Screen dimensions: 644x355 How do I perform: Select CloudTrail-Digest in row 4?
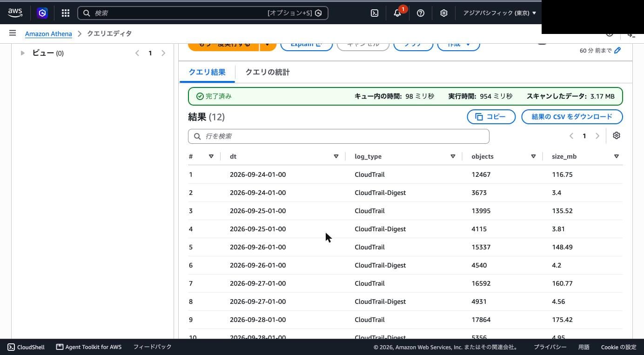pos(380,229)
